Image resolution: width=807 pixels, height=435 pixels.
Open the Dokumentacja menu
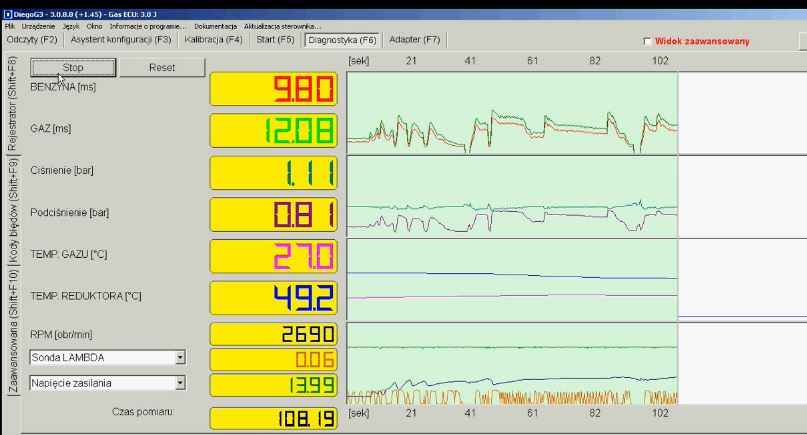coord(216,26)
